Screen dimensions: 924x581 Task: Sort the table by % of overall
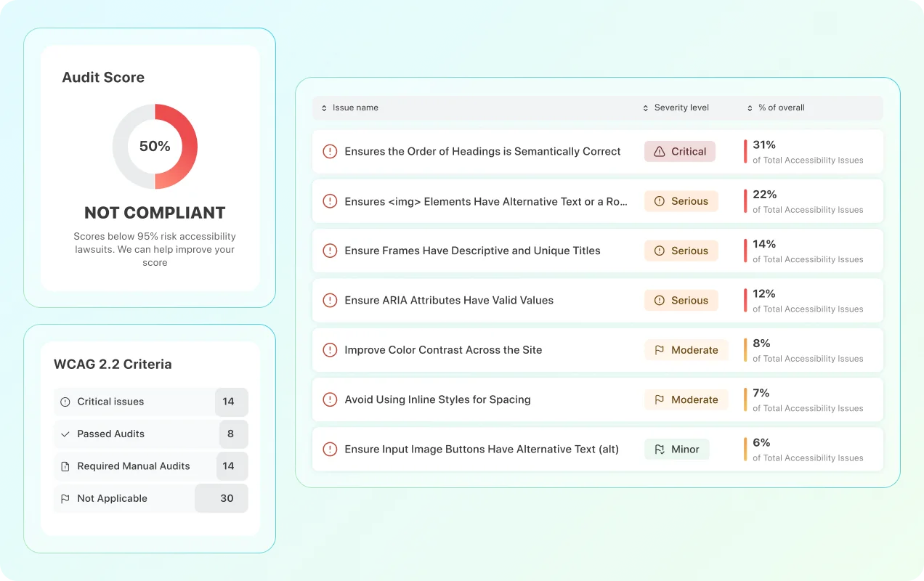click(776, 107)
